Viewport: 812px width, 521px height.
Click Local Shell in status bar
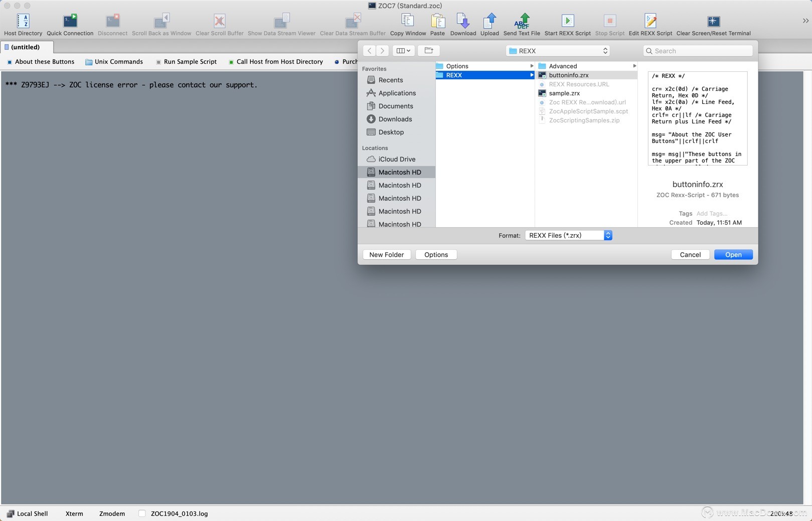[28, 513]
